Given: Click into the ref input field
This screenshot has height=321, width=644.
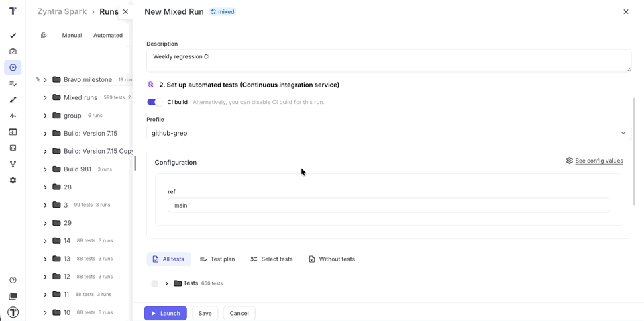Looking at the screenshot, I should coord(388,205).
